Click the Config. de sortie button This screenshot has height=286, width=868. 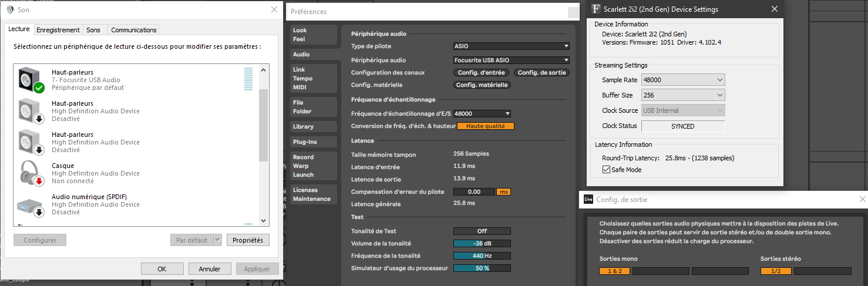tap(542, 73)
